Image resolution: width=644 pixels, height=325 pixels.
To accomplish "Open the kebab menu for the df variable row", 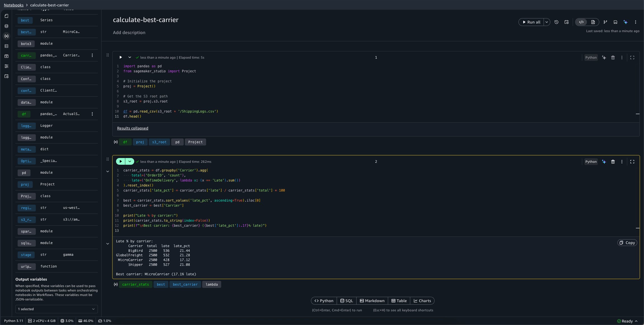I will (92, 114).
